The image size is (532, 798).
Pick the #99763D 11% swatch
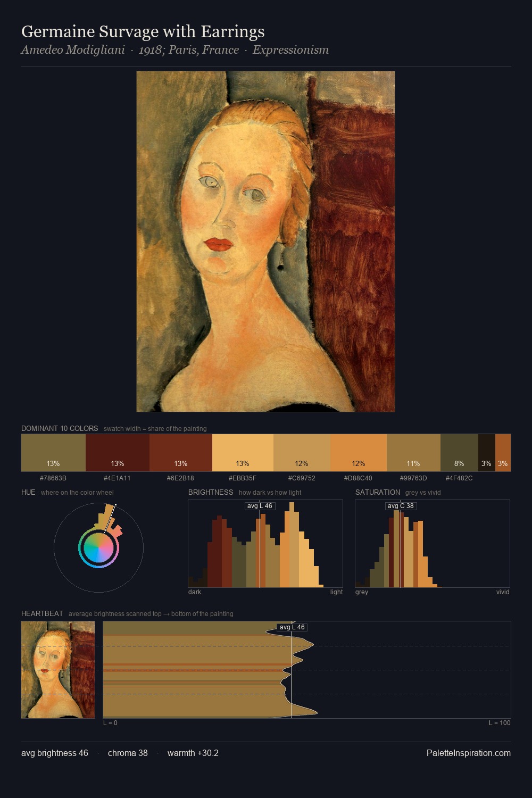(x=413, y=453)
